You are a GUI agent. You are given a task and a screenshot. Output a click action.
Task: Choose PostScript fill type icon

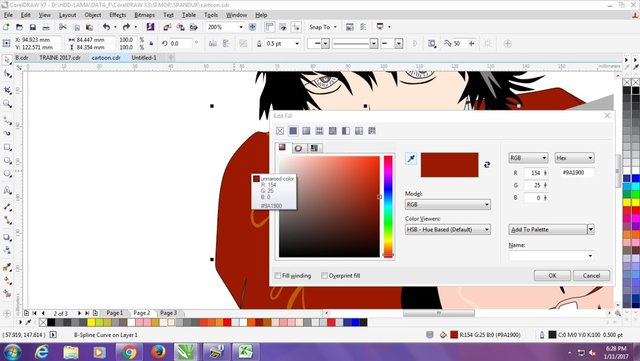(x=372, y=131)
